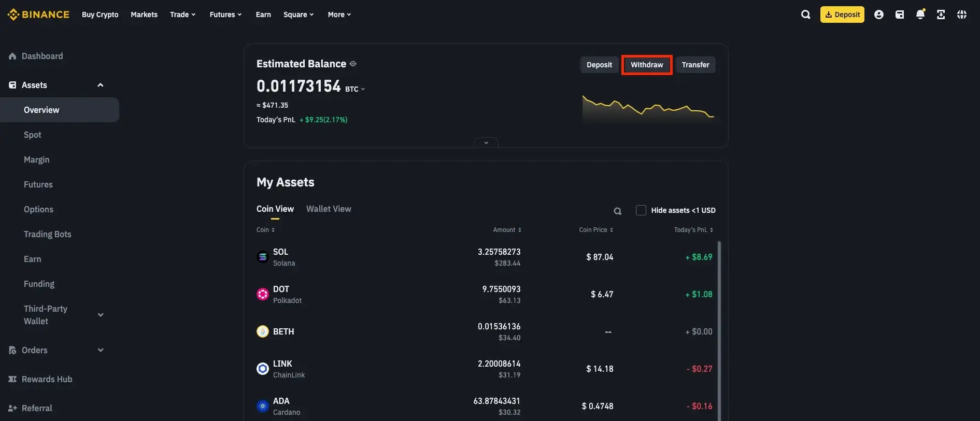The width and height of the screenshot is (980, 421).
Task: Click the Dashboard home icon
Action: point(12,56)
